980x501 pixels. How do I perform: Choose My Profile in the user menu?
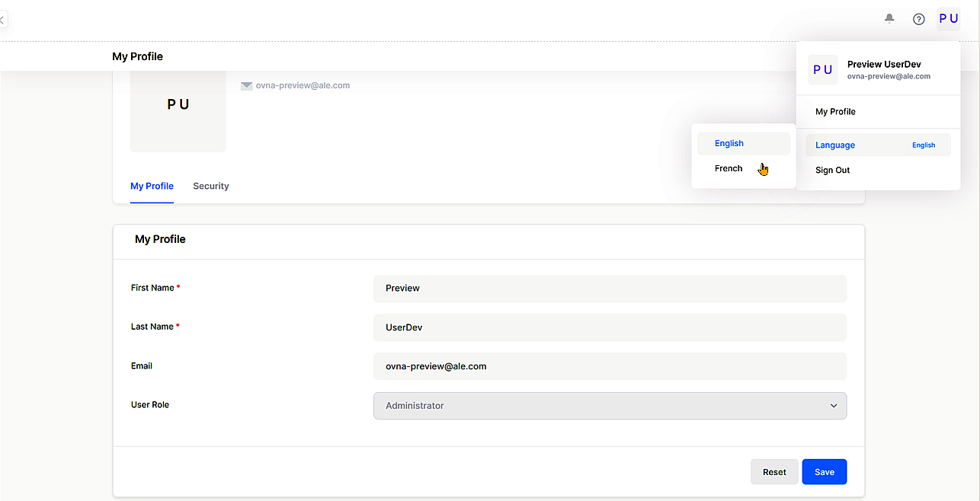pos(835,112)
